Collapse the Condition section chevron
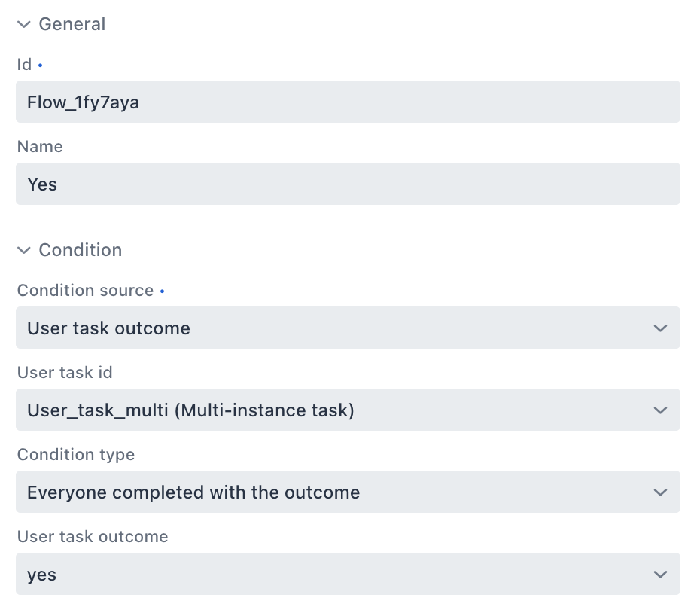This screenshot has width=697, height=616. [24, 250]
